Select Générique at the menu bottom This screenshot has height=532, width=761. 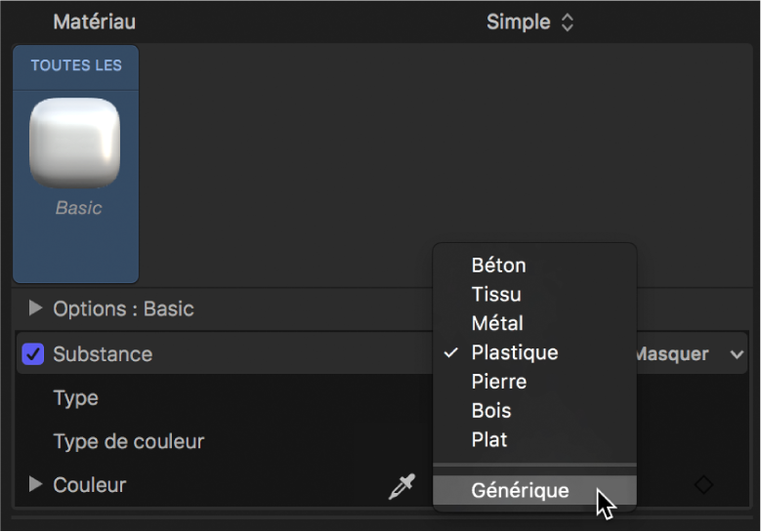pos(520,491)
